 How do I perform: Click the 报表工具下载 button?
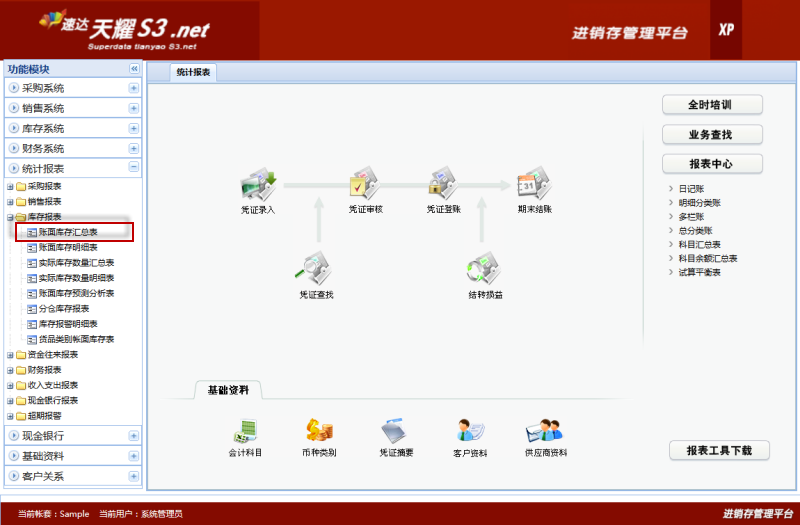pyautogui.click(x=718, y=451)
